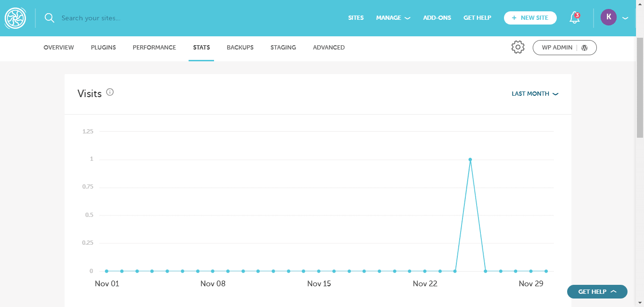The height and width of the screenshot is (307, 644).
Task: Expand account menu chevron beside avatar
Action: click(625, 18)
